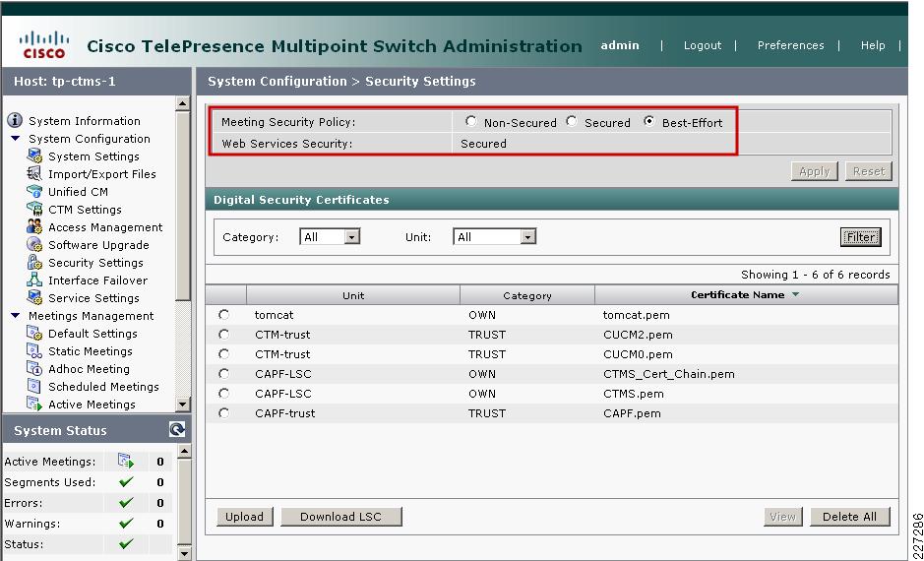Open the Help link
The height and width of the screenshot is (561, 924).
coord(873,45)
